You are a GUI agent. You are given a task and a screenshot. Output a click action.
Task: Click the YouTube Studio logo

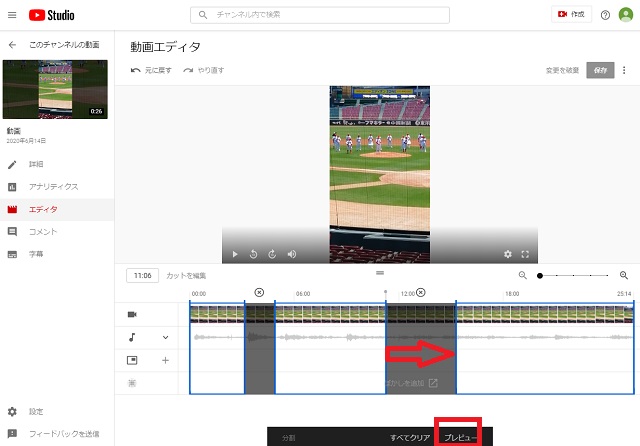click(x=51, y=15)
